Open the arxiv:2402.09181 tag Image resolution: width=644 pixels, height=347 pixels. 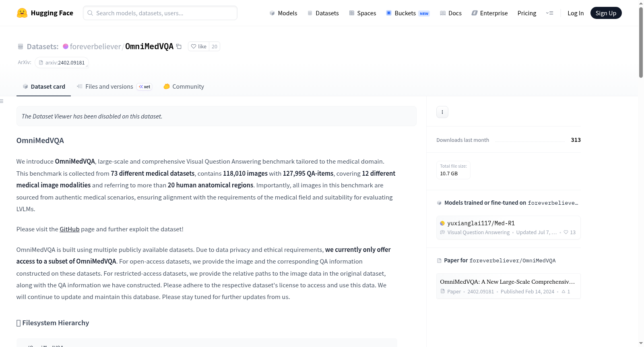click(x=62, y=62)
